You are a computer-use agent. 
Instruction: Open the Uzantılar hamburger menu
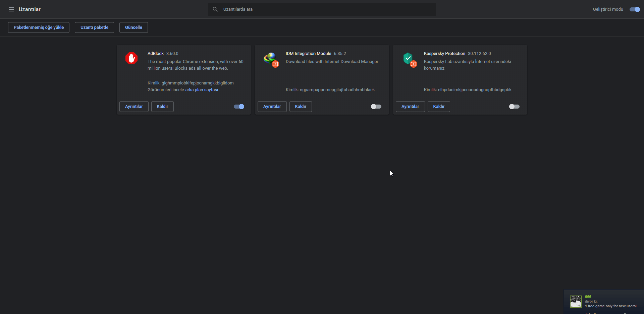click(11, 9)
